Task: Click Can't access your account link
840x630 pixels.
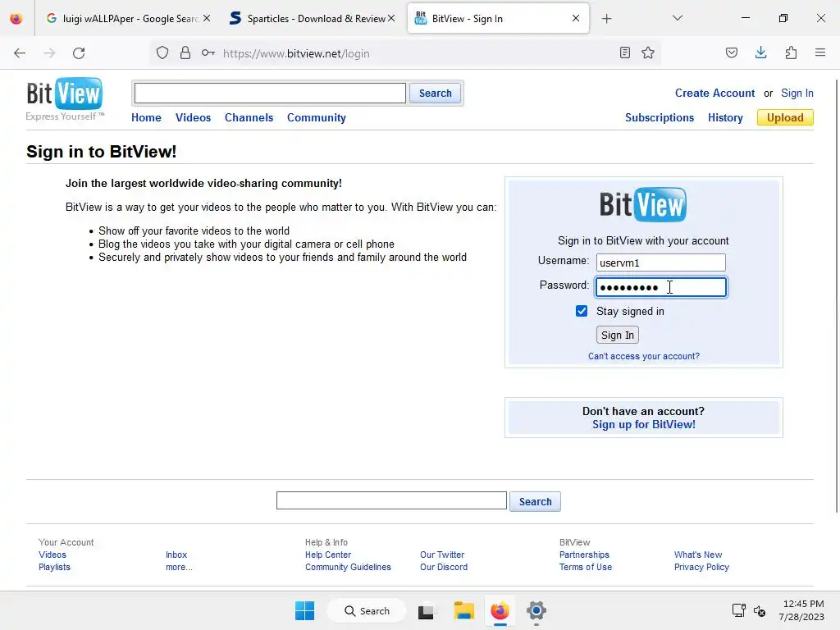Action: 644,356
